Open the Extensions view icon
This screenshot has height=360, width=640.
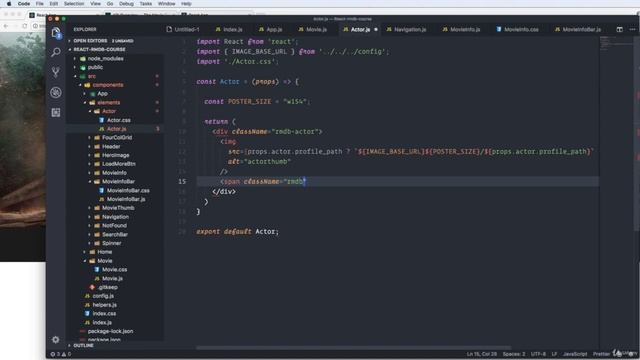[56, 112]
